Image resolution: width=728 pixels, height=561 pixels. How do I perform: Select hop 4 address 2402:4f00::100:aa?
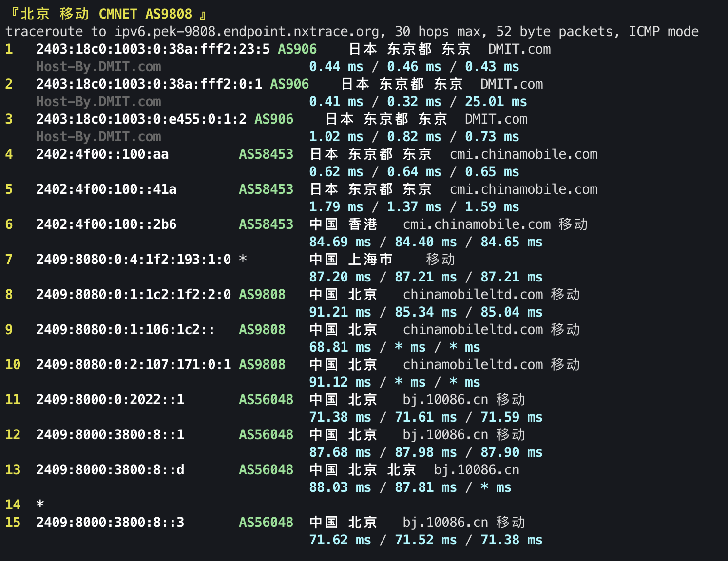click(102, 154)
